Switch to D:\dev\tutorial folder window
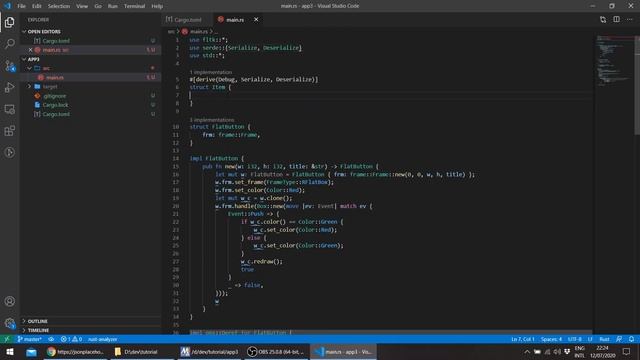640x360 pixels. (141, 352)
